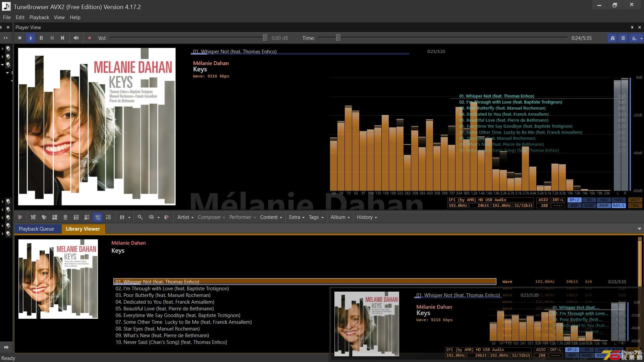Toggle the RAM:S indicator
Viewport: 644px width, 362px height.
[619, 206]
